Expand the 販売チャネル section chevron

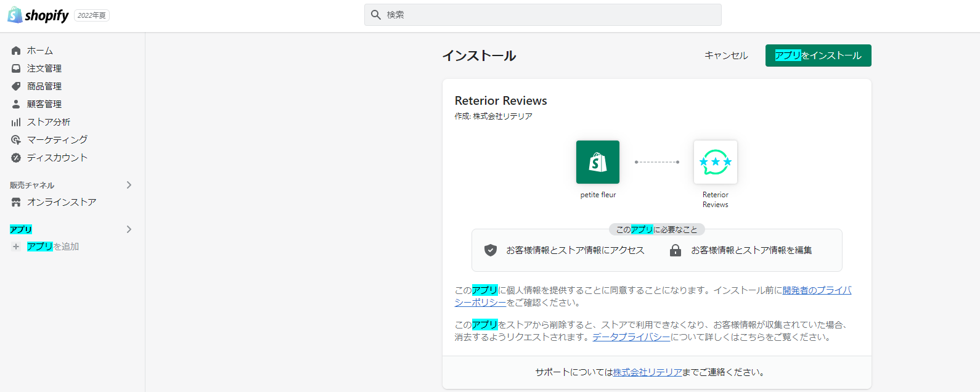pos(129,185)
